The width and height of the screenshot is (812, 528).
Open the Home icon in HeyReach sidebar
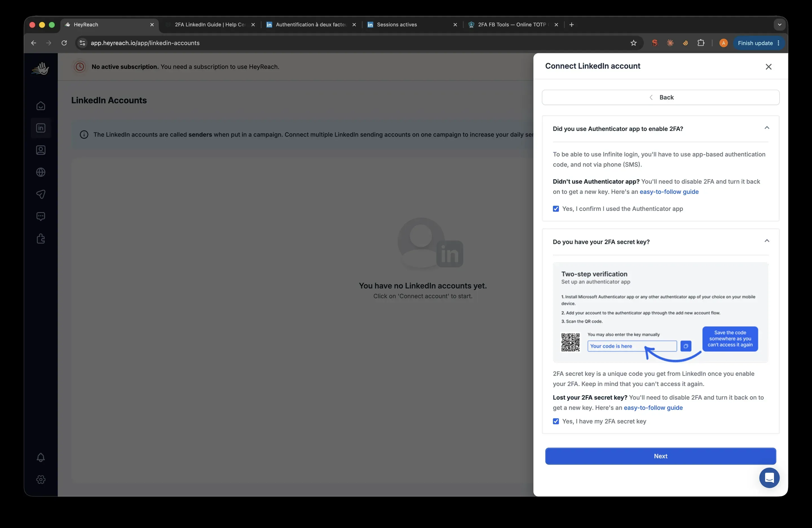click(41, 106)
